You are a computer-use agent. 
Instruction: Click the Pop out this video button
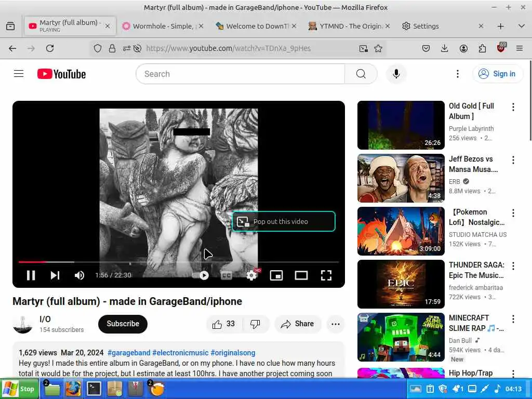(284, 221)
